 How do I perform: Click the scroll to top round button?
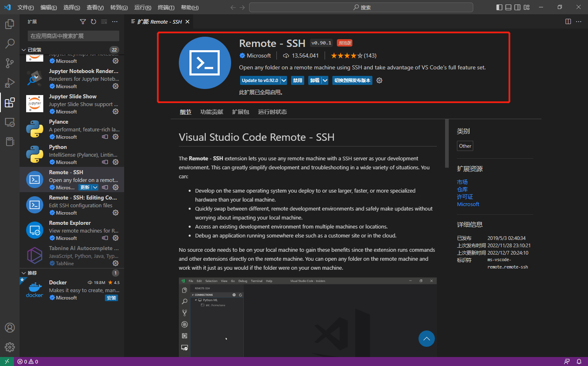[x=426, y=339]
